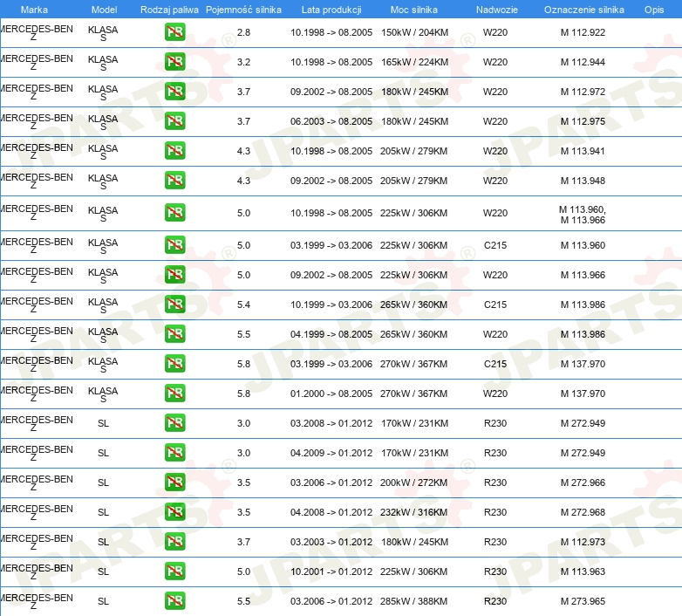Screen dimensions: 682x616
Task: Click the engine code M 113.948 cell
Action: (x=583, y=181)
